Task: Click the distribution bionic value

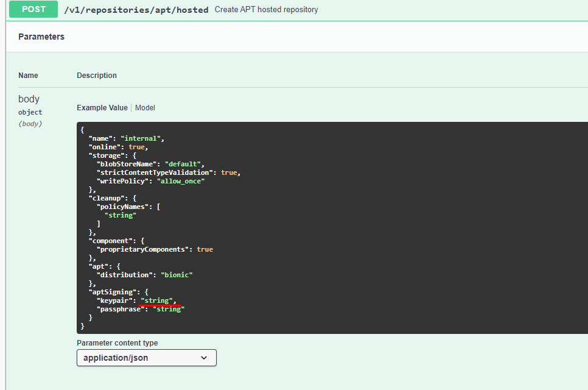Action: coord(177,275)
